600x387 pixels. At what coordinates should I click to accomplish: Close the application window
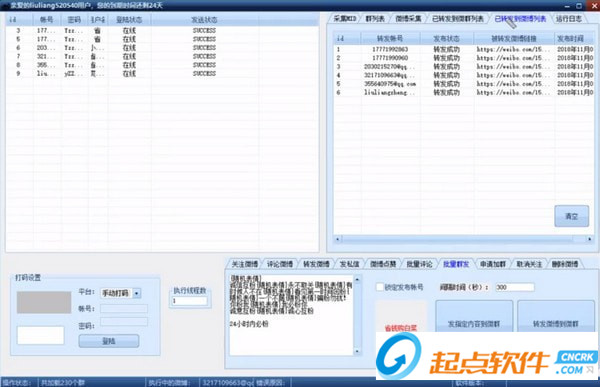(594, 5)
